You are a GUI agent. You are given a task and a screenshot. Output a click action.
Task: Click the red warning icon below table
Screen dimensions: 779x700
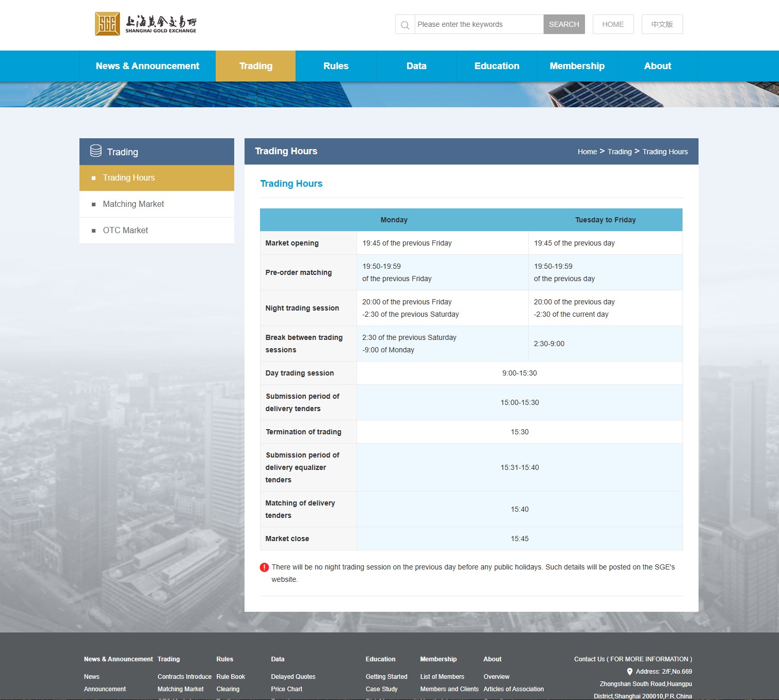(264, 567)
